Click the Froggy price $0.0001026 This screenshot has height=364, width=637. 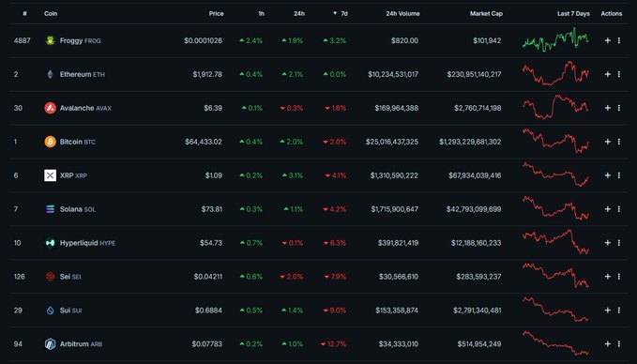pyautogui.click(x=204, y=40)
